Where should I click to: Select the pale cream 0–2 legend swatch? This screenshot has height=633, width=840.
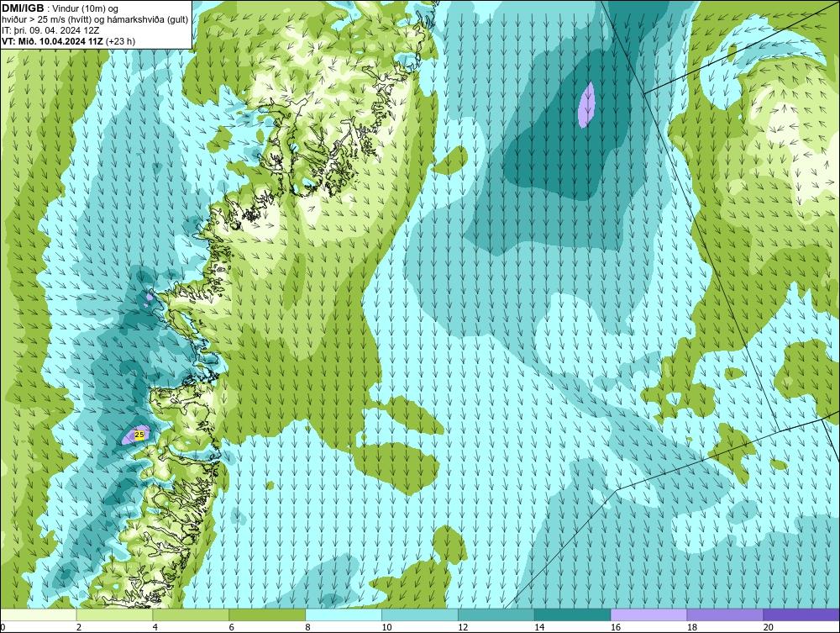pos(39,615)
